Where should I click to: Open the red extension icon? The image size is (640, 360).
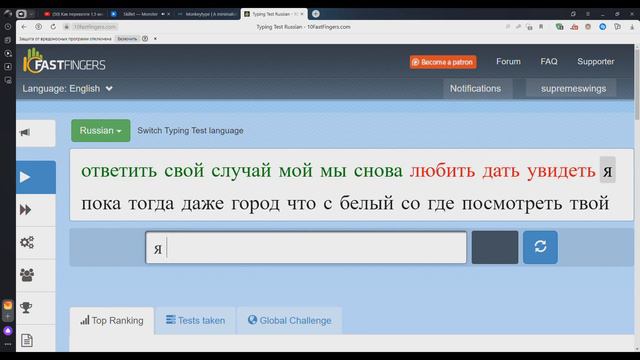click(574, 27)
